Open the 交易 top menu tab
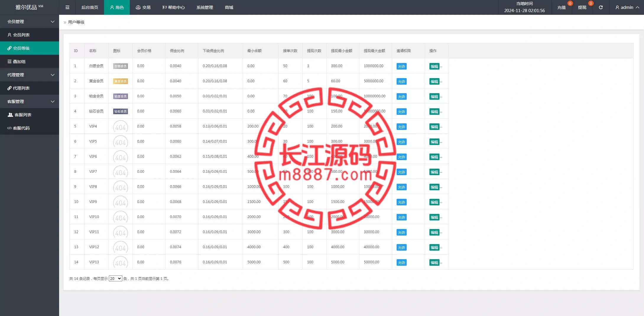The width and height of the screenshot is (644, 316). pyautogui.click(x=143, y=7)
